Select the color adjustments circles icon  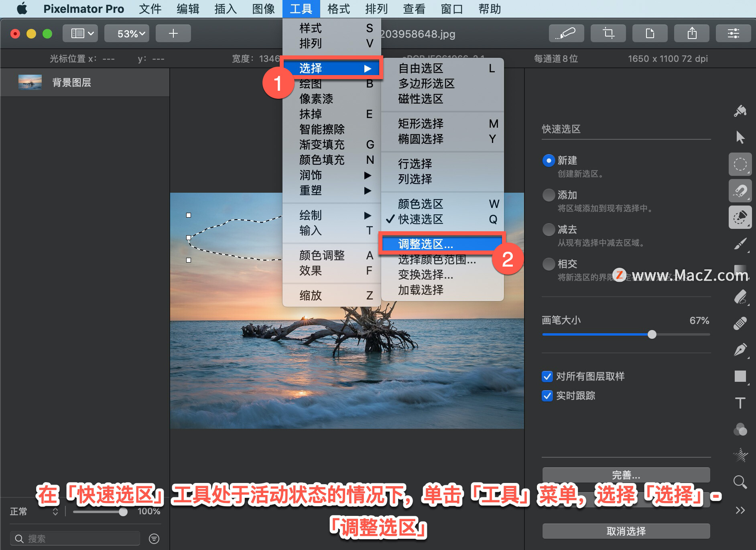[x=740, y=430]
